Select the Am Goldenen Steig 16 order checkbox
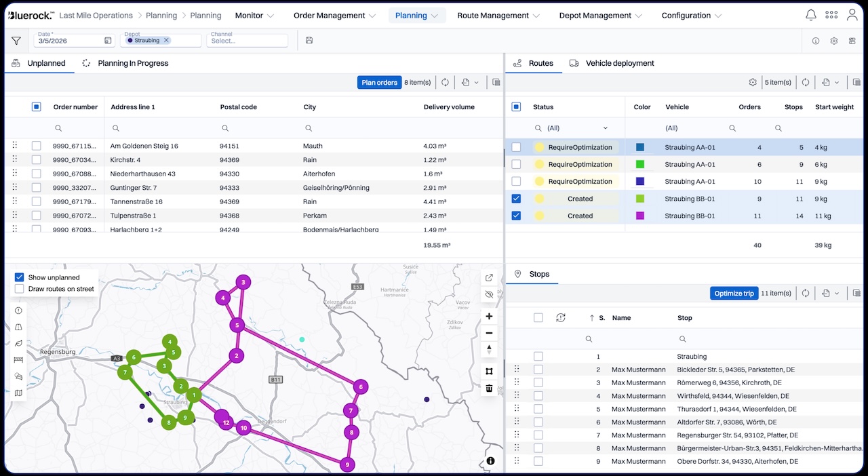 (x=37, y=146)
